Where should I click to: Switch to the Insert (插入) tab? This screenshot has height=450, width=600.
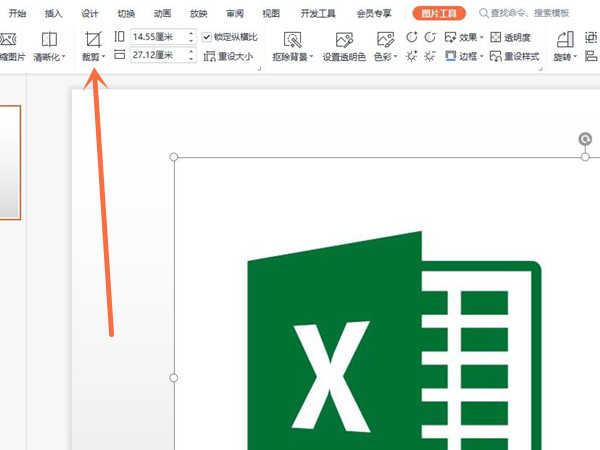point(53,14)
